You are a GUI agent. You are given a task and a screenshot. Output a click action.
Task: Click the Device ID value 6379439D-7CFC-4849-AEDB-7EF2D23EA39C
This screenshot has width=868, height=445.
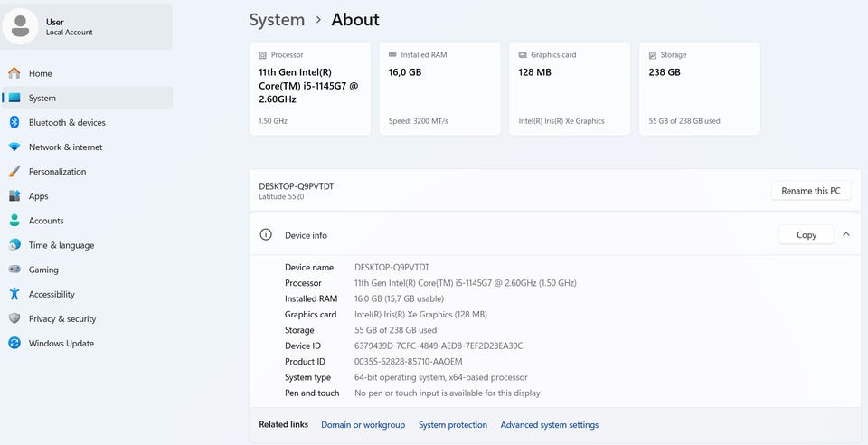click(439, 346)
